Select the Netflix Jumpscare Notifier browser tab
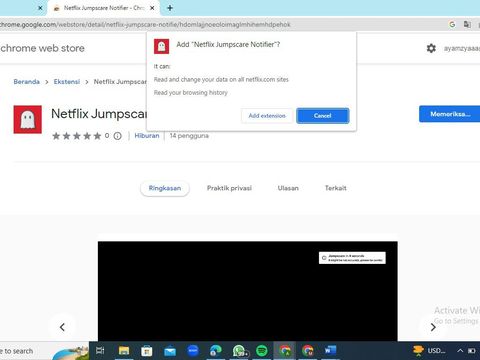480x360 pixels. [x=103, y=8]
